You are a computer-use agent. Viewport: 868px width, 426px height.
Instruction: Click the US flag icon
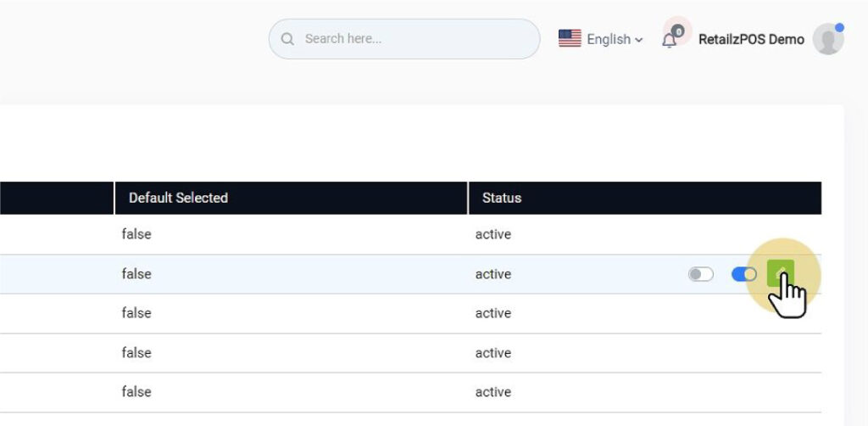tap(570, 39)
